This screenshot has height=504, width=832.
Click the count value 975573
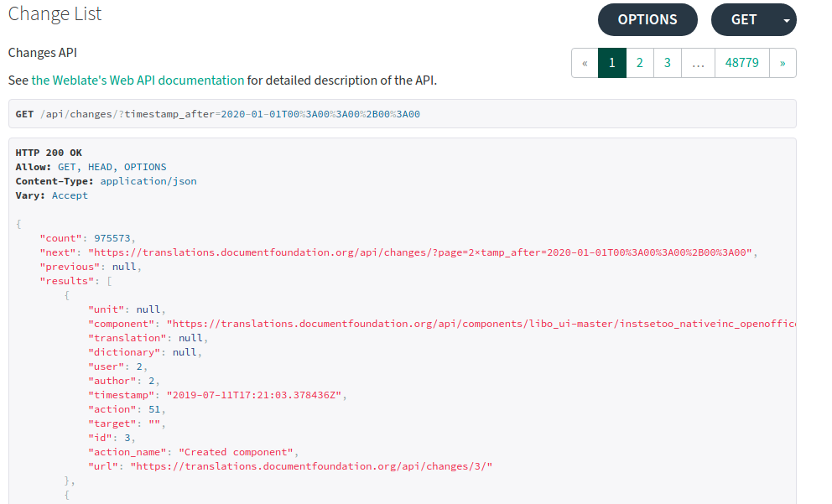click(x=112, y=238)
